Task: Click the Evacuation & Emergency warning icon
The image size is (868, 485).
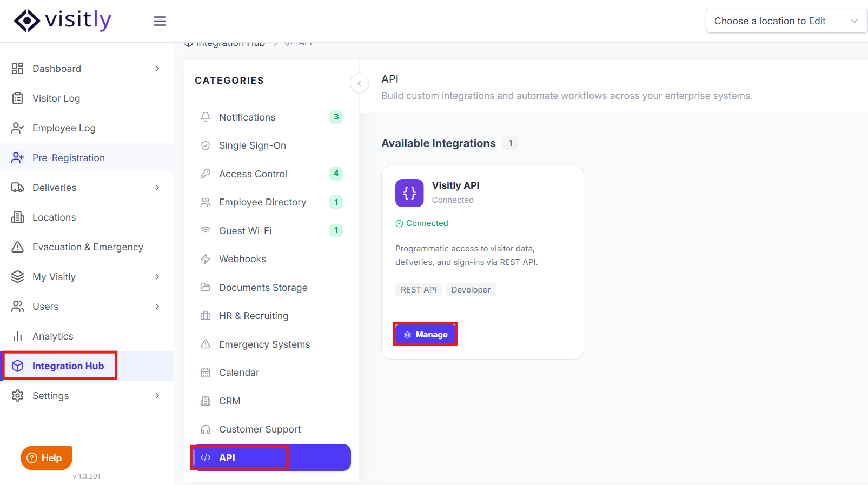Action: point(18,247)
